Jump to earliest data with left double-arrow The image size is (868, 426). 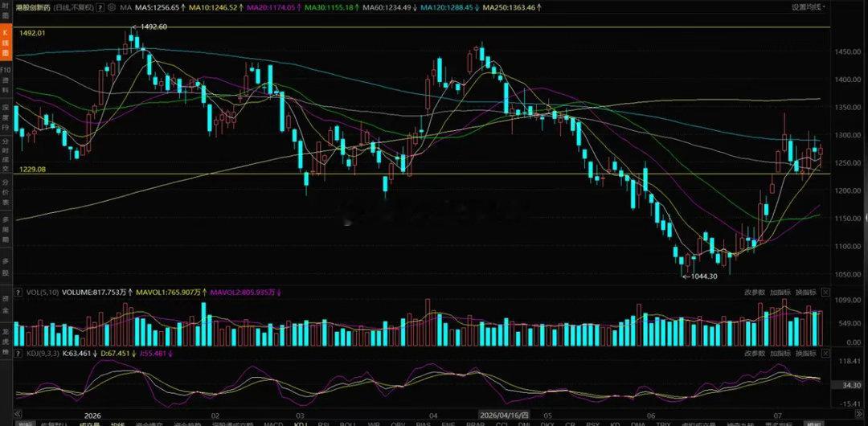click(x=18, y=415)
